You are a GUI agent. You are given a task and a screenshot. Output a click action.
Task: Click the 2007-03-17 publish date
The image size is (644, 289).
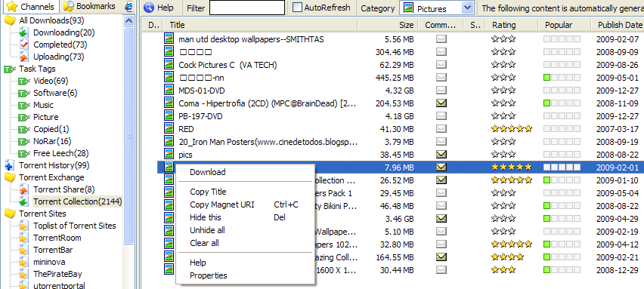(618, 129)
